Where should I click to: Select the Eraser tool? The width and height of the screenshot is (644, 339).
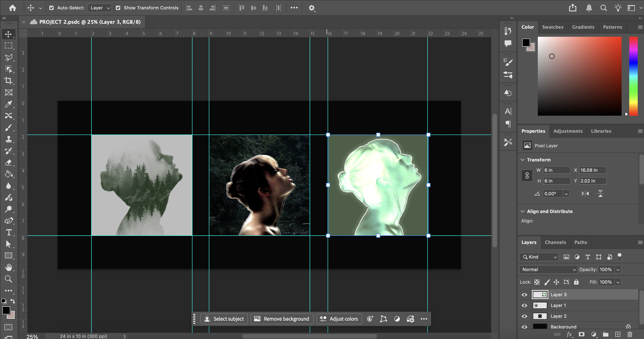tap(9, 163)
